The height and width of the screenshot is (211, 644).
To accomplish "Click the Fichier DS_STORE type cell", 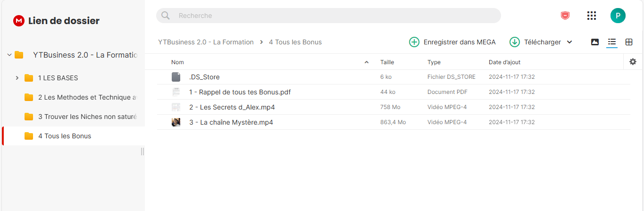I will tap(452, 77).
